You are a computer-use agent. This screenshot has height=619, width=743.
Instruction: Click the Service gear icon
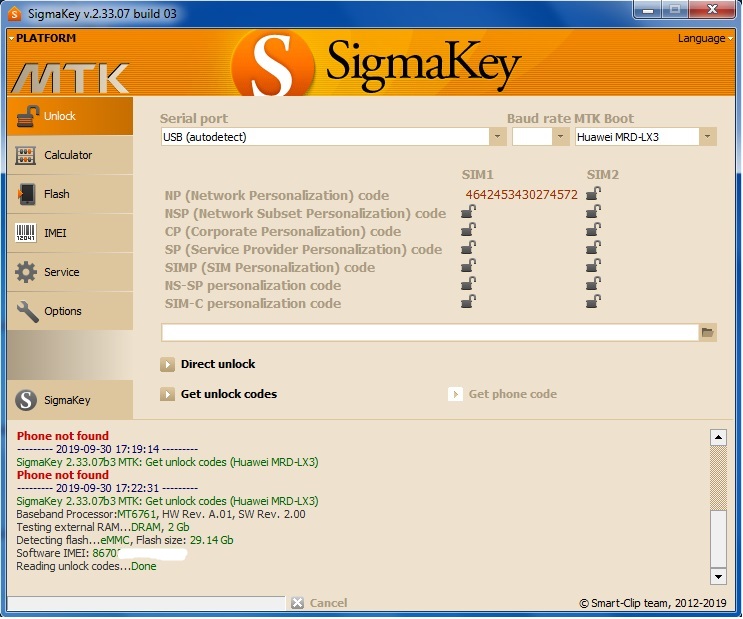pyautogui.click(x=26, y=272)
